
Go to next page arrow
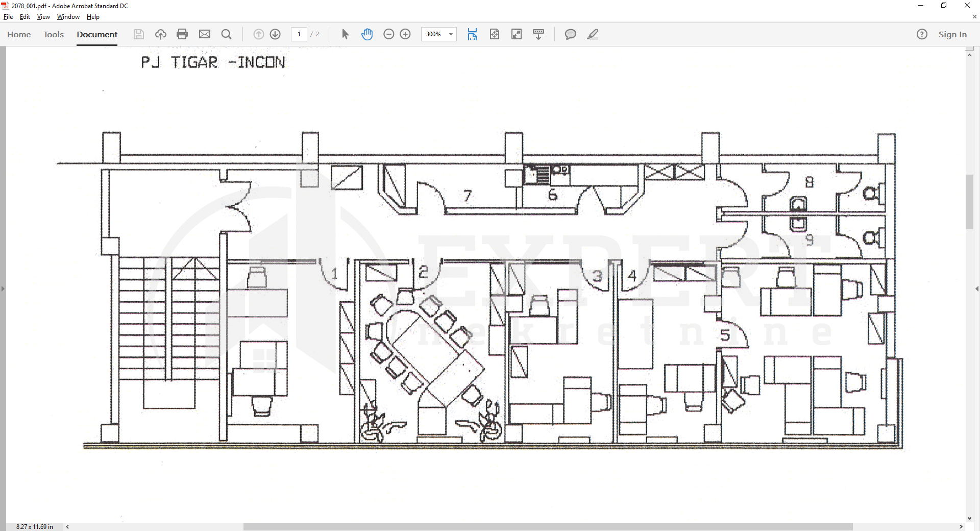click(275, 34)
